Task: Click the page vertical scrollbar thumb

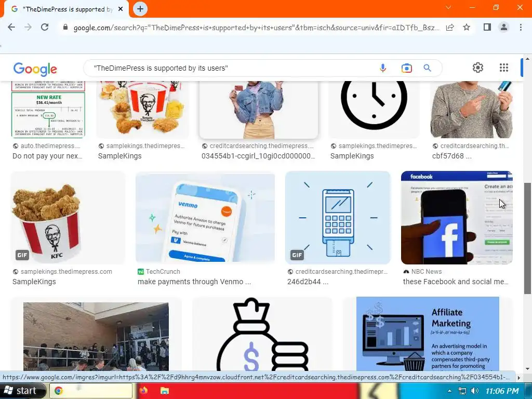Action: pos(528,238)
